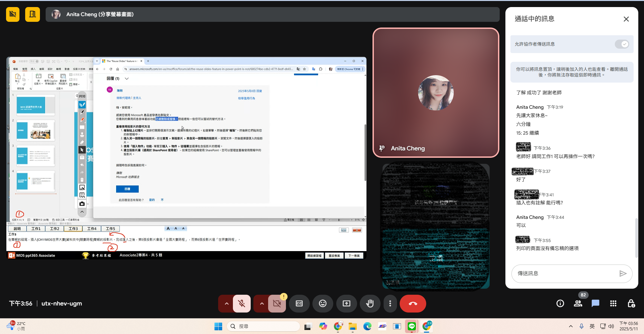The width and height of the screenshot is (644, 334).
Task: Close the in-call messages panel
Action: pyautogui.click(x=626, y=19)
